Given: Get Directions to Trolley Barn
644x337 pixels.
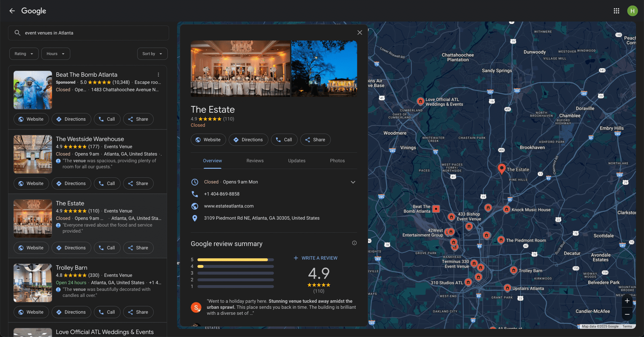Looking at the screenshot, I should point(71,312).
